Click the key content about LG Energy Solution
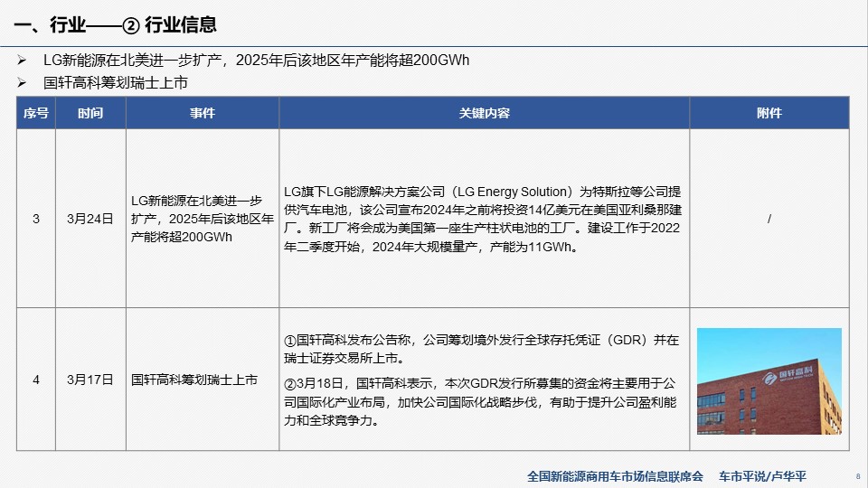Screen dimensions: 868x488 pyautogui.click(x=483, y=219)
